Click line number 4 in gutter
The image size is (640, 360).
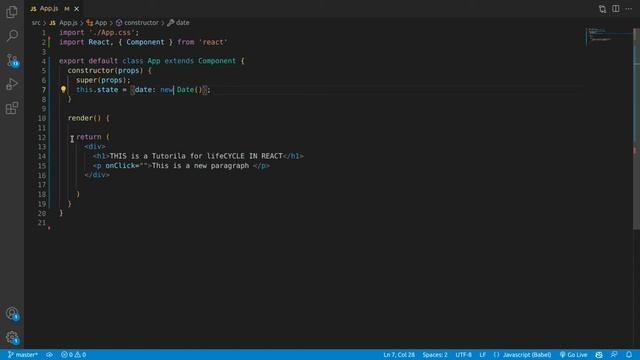[44, 61]
